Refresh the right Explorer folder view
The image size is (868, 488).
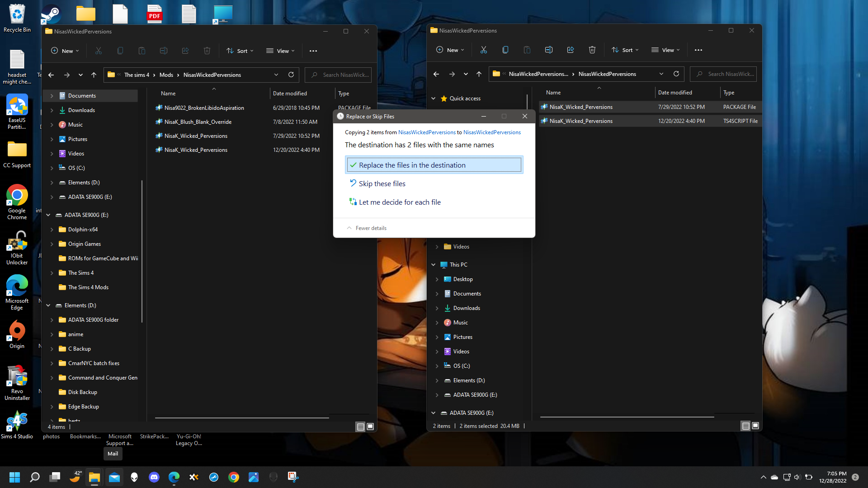click(676, 74)
